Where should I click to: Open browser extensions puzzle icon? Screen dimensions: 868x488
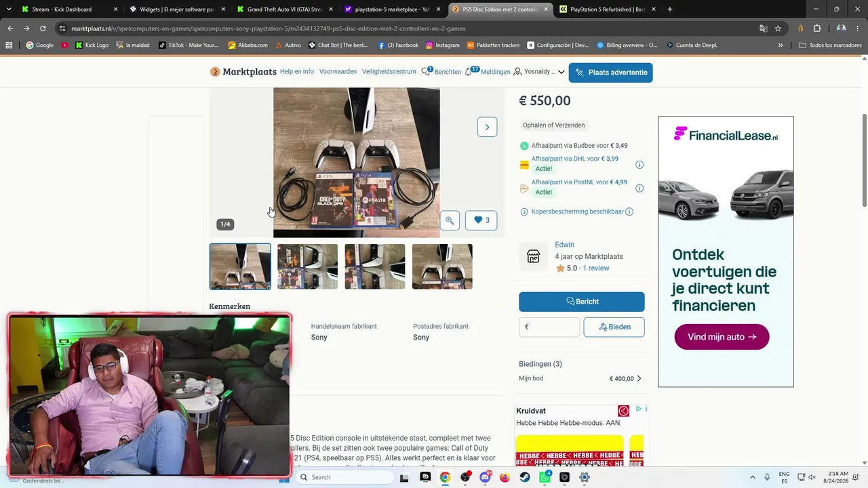(817, 28)
